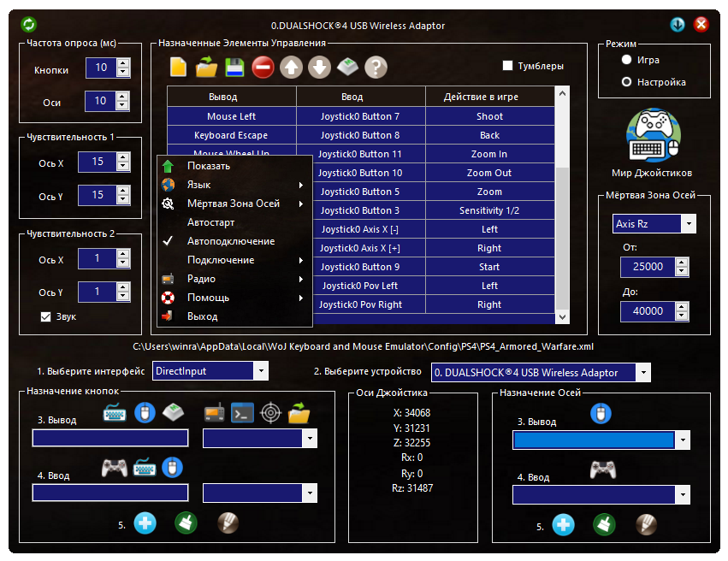Click the folder icon beside crosshair
The height and width of the screenshot is (561, 728).
299,412
